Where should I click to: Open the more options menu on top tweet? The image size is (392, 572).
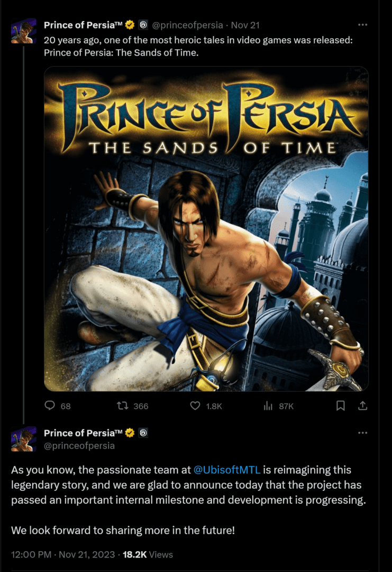click(363, 24)
